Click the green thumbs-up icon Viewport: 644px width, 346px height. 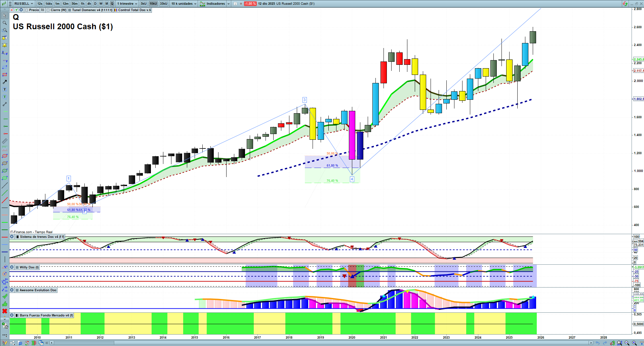click(x=5, y=304)
